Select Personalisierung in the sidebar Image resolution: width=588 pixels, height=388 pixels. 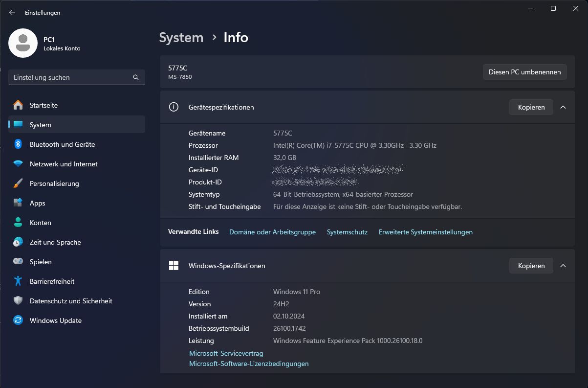[77, 183]
